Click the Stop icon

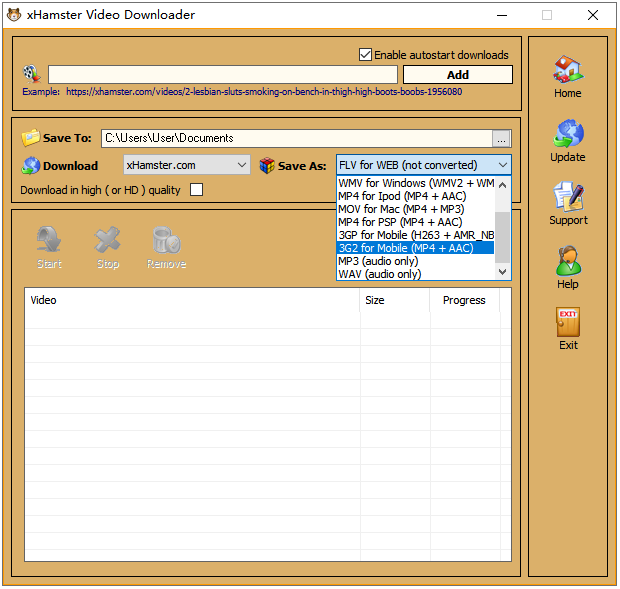tap(108, 240)
